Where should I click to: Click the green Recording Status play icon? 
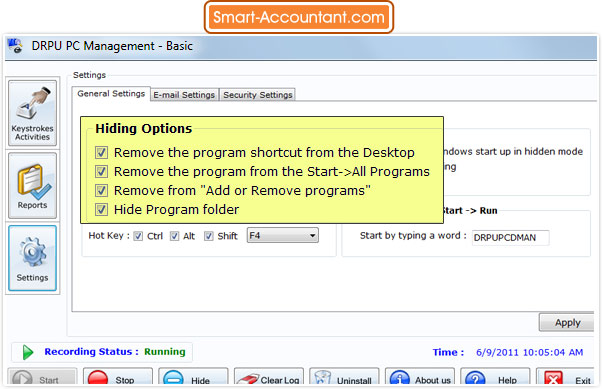tap(28, 352)
